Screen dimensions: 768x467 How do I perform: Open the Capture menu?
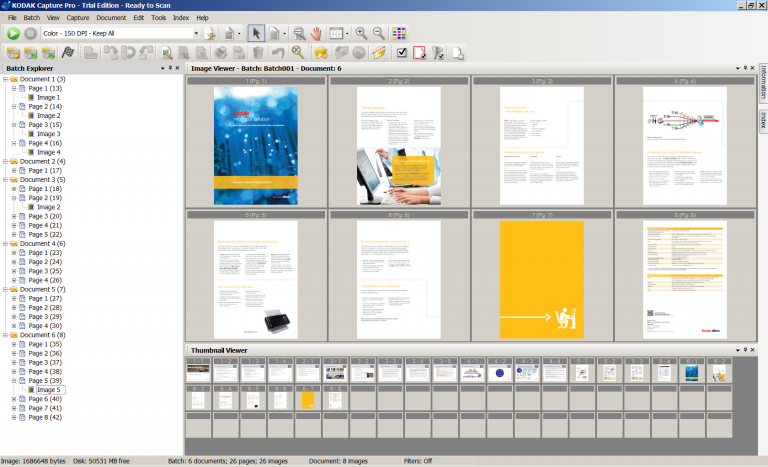click(78, 18)
